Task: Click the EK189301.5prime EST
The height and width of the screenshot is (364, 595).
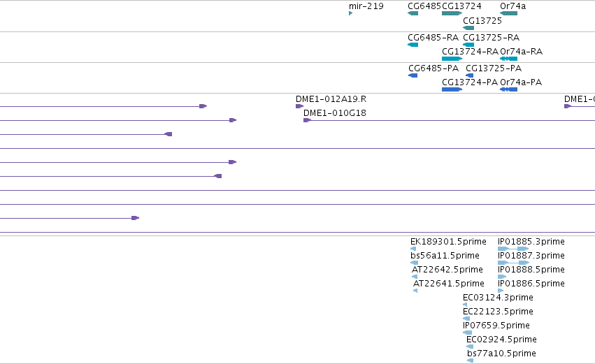Action: (413, 249)
